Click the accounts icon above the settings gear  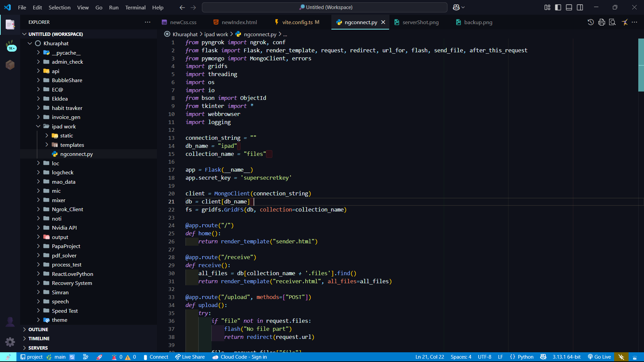(10, 322)
